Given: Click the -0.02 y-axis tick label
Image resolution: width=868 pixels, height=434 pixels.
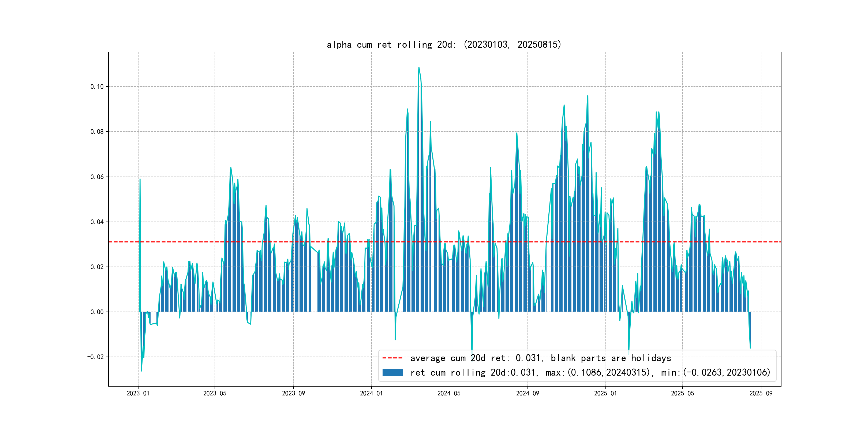Looking at the screenshot, I should click(95, 357).
